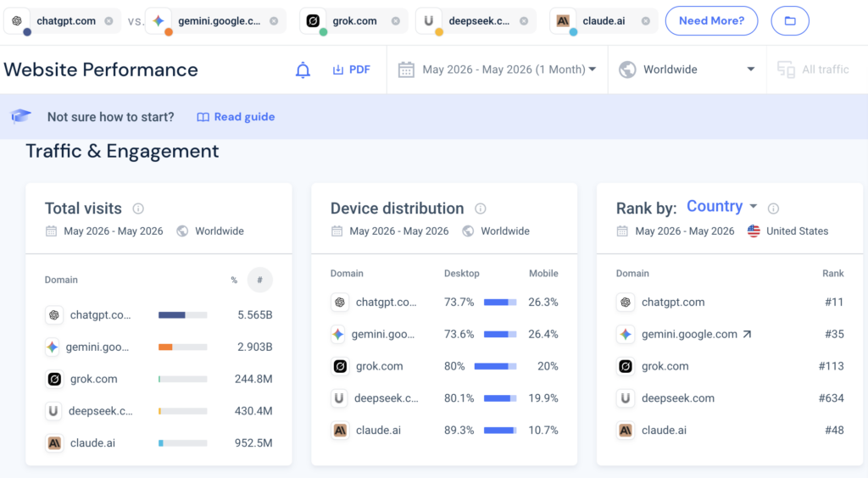The image size is (868, 478).
Task: Click grok.com in Total visits list
Action: (93, 379)
